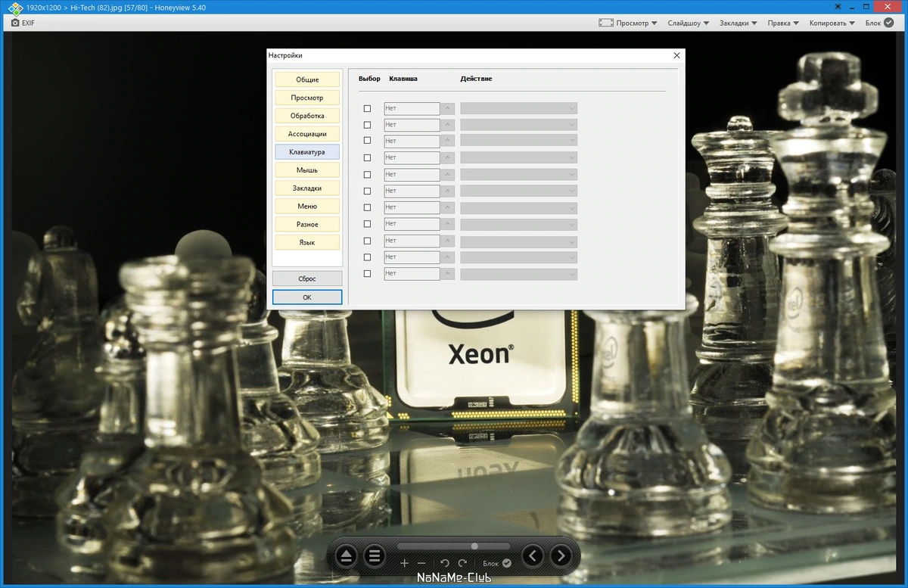908x588 pixels.
Task: Tick the checkbox in the first shortcut row
Action: (368, 108)
